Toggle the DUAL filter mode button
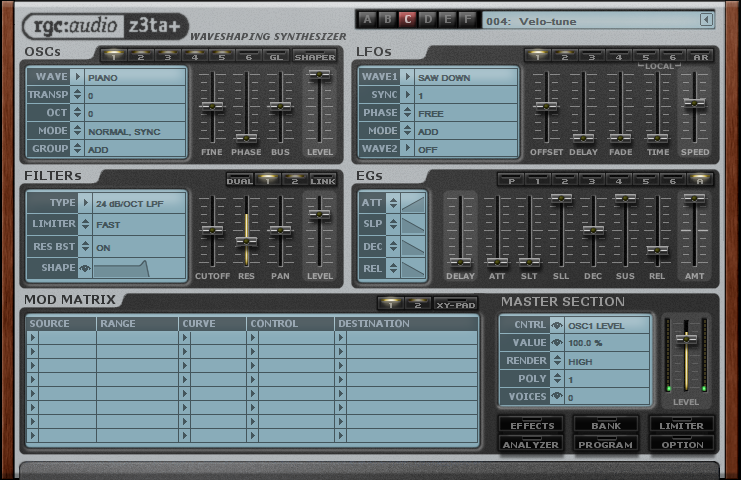Viewport: 741px width, 480px height. [240, 180]
